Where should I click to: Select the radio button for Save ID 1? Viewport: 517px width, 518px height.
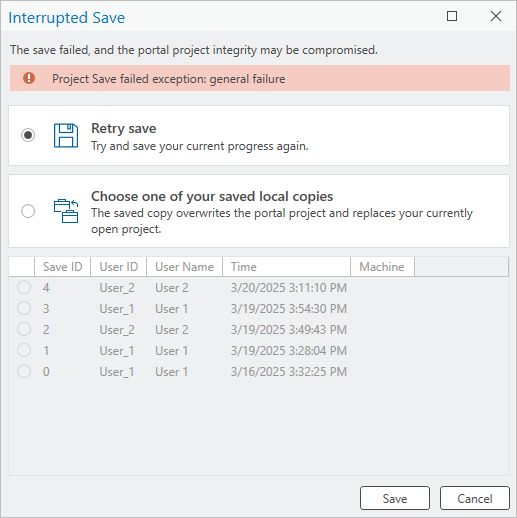click(24, 350)
